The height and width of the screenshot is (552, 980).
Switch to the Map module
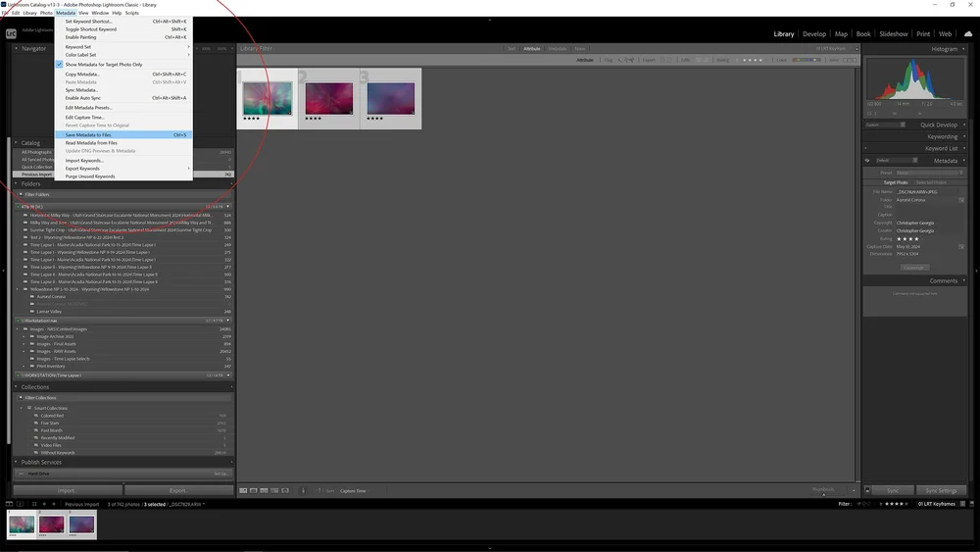[841, 34]
